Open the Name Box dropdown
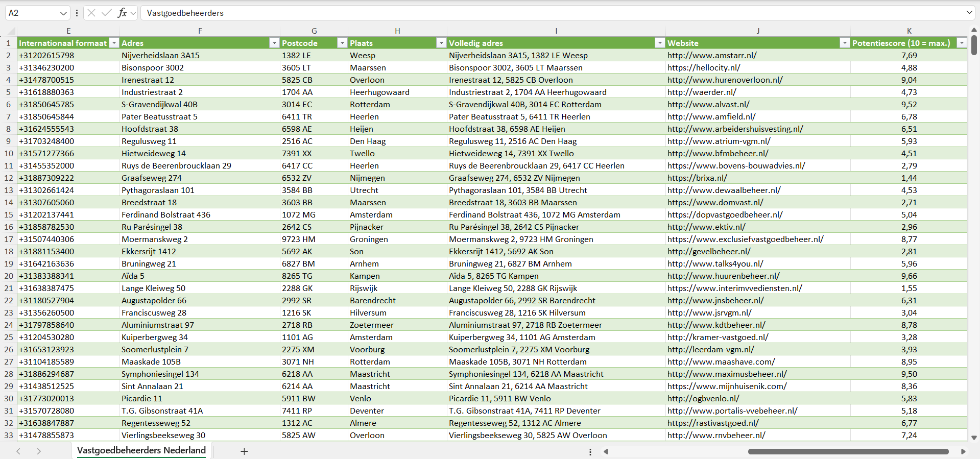 [63, 13]
